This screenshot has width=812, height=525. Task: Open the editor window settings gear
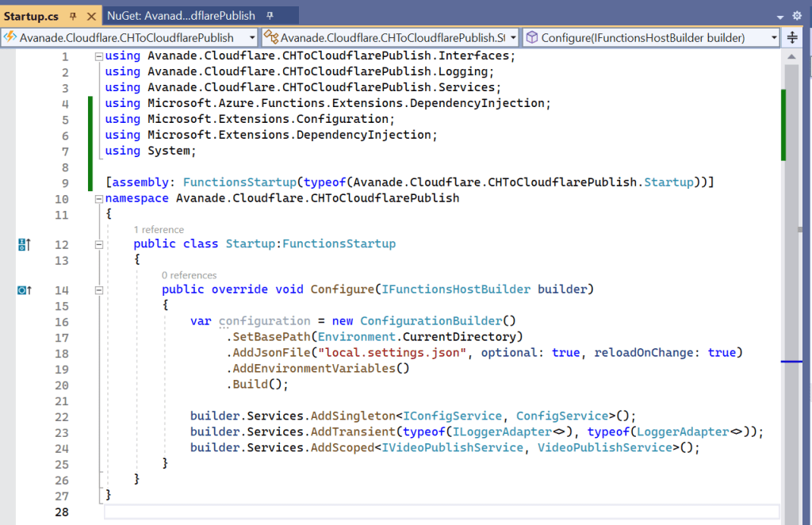(x=797, y=16)
